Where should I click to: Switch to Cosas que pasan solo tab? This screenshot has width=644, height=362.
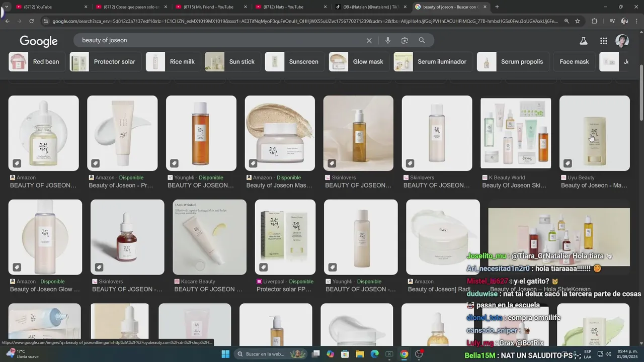[x=131, y=7]
